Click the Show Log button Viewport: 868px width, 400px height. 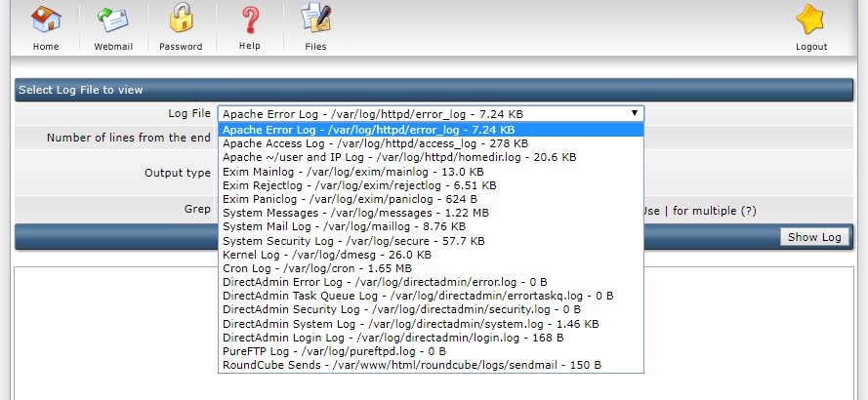813,237
